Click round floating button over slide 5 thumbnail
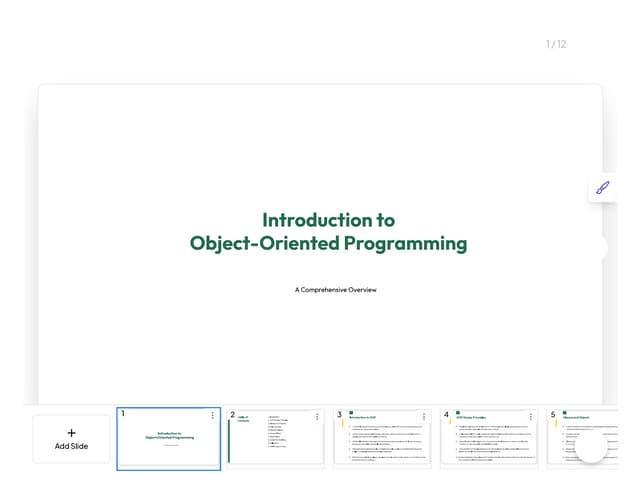 (591, 446)
